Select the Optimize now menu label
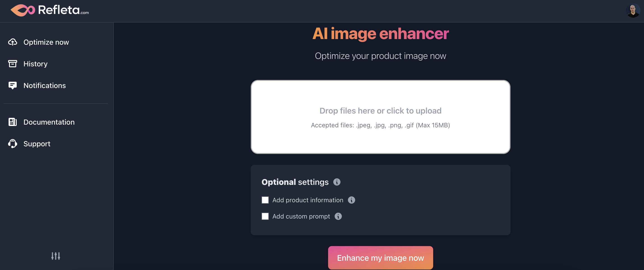This screenshot has width=644, height=270. coord(46,42)
